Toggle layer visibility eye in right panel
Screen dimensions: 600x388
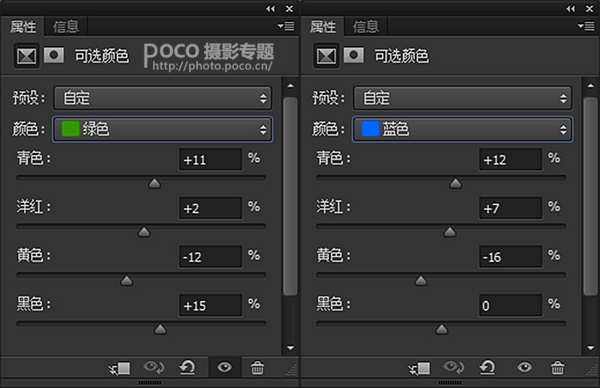524,368
